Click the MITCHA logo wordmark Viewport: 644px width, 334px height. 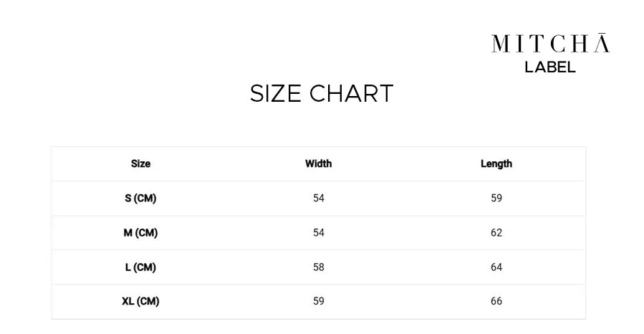coord(550,43)
